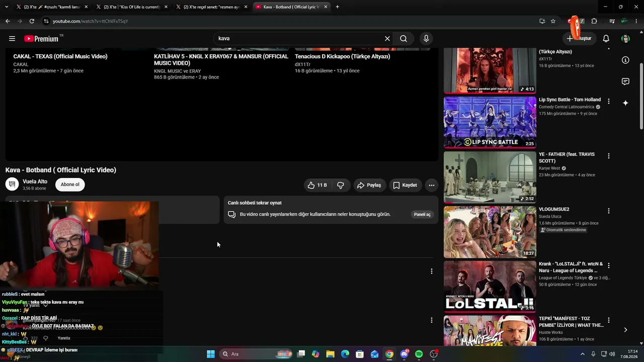Install app icon in address bar
Viewport: 644px width, 362px height.
pos(542,21)
